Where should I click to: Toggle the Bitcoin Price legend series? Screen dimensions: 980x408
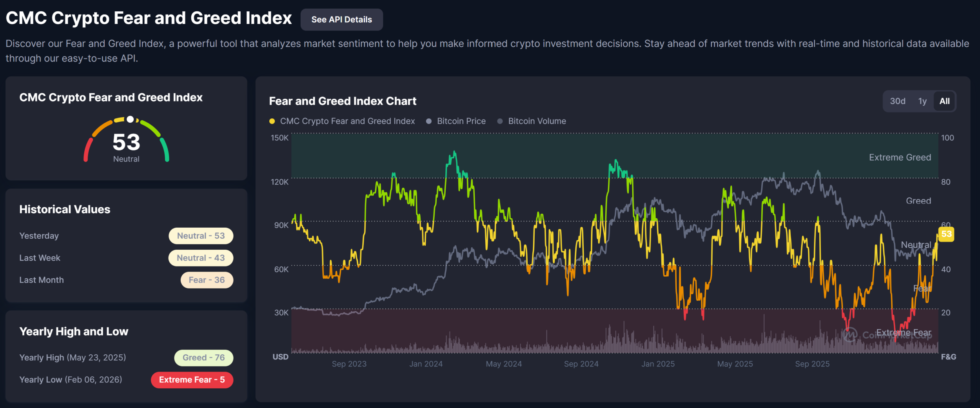(461, 121)
